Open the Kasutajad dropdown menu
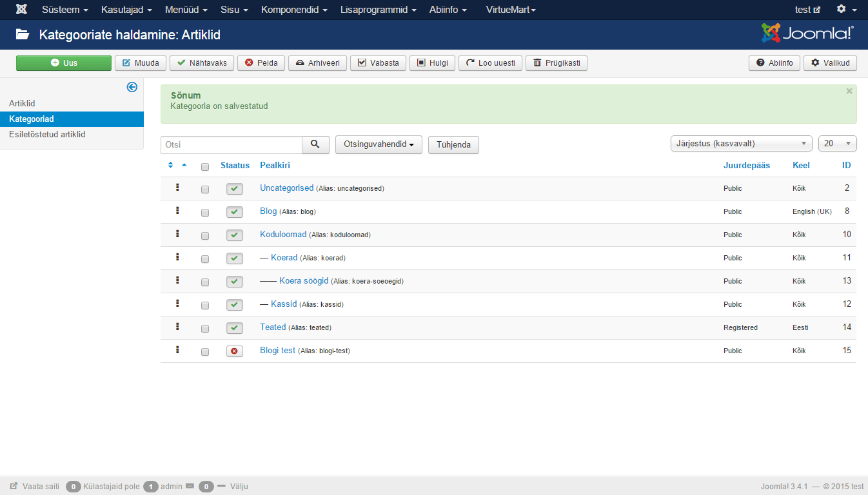Viewport: 868px width, 495px height. coord(127,10)
